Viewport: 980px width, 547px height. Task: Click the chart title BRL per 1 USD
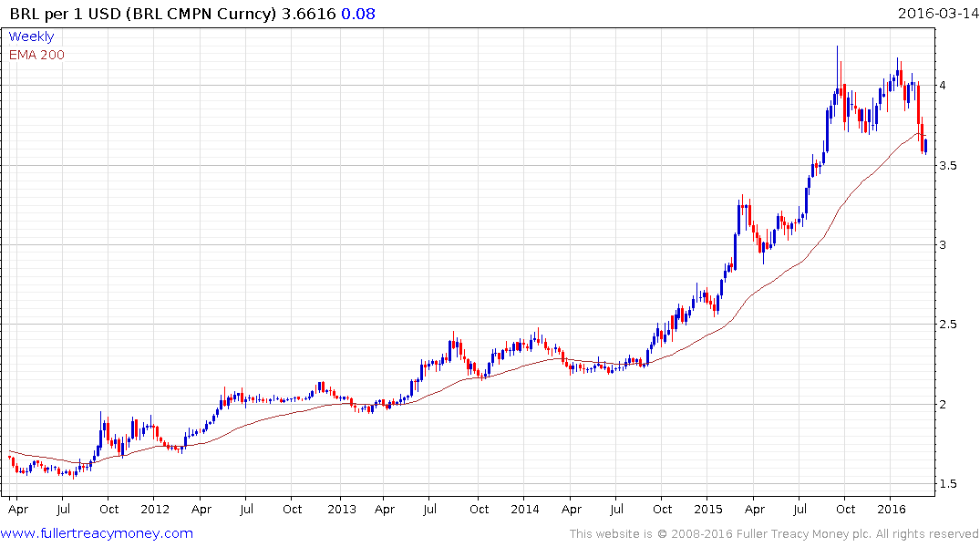pos(65,14)
